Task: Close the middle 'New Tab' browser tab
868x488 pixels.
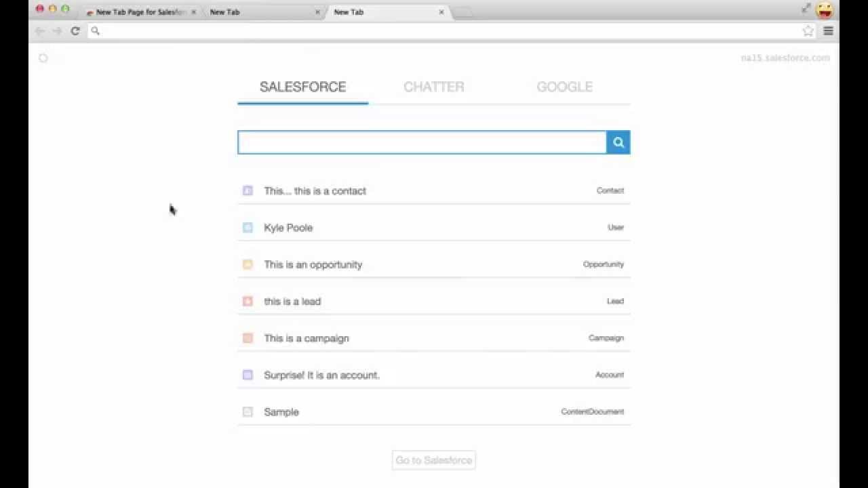Action: click(317, 12)
